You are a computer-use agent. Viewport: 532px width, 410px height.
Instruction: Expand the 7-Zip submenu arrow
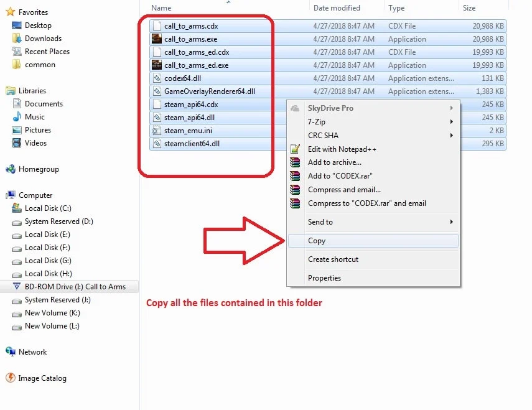452,122
